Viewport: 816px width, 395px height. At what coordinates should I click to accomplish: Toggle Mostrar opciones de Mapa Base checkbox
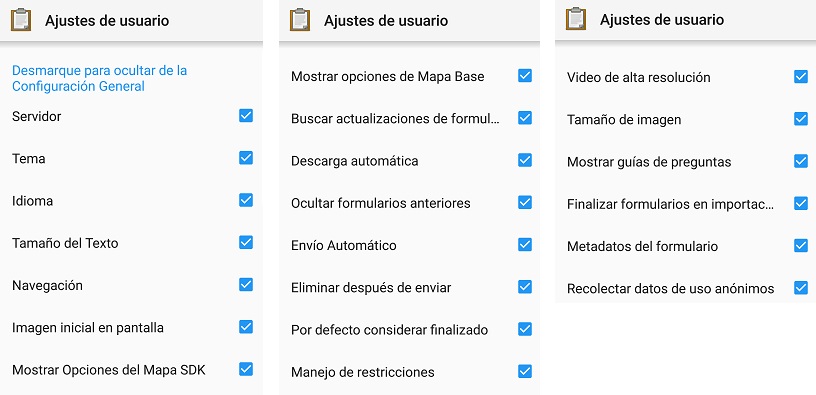coord(525,75)
